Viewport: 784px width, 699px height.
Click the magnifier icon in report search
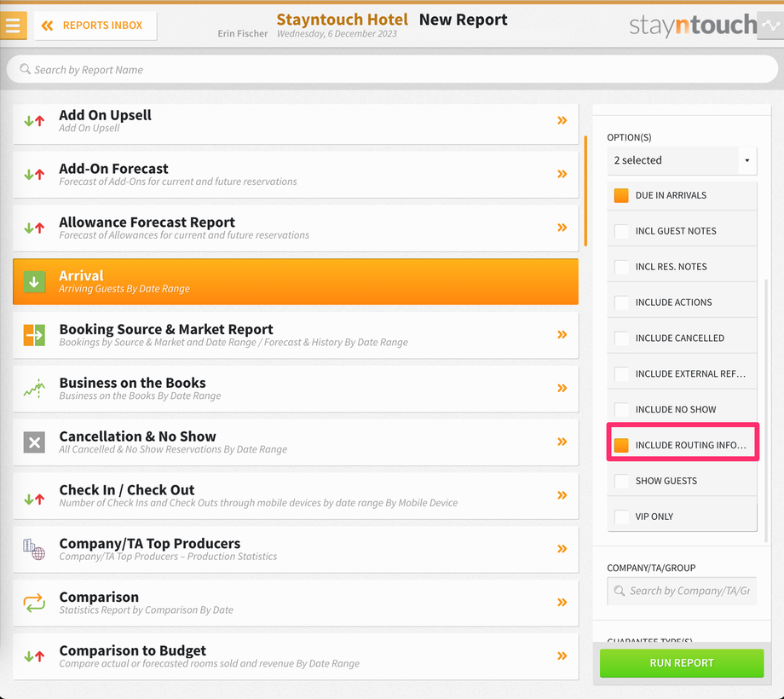[x=25, y=69]
